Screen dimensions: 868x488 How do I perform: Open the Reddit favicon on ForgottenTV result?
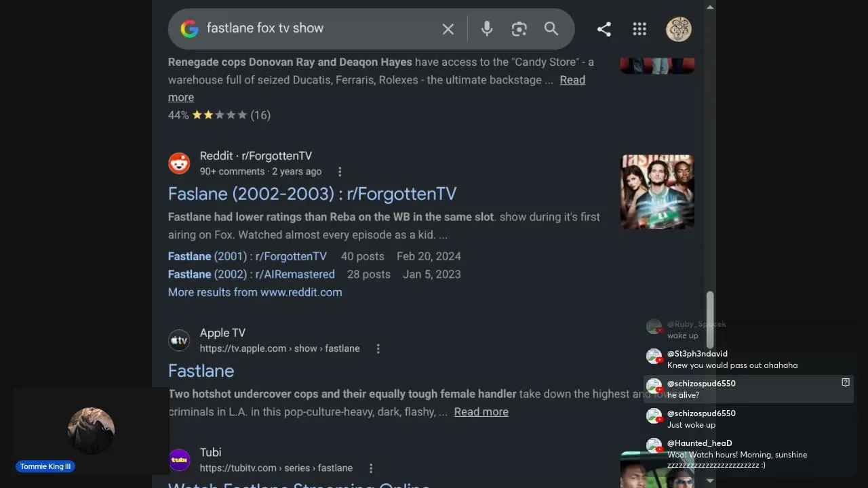[180, 163]
